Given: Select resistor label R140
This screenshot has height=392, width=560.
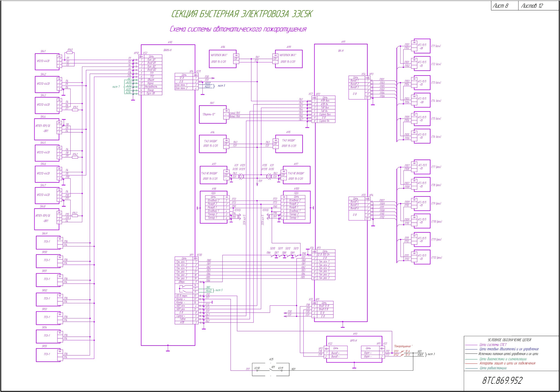Looking at the screenshot, I should tap(70, 50).
